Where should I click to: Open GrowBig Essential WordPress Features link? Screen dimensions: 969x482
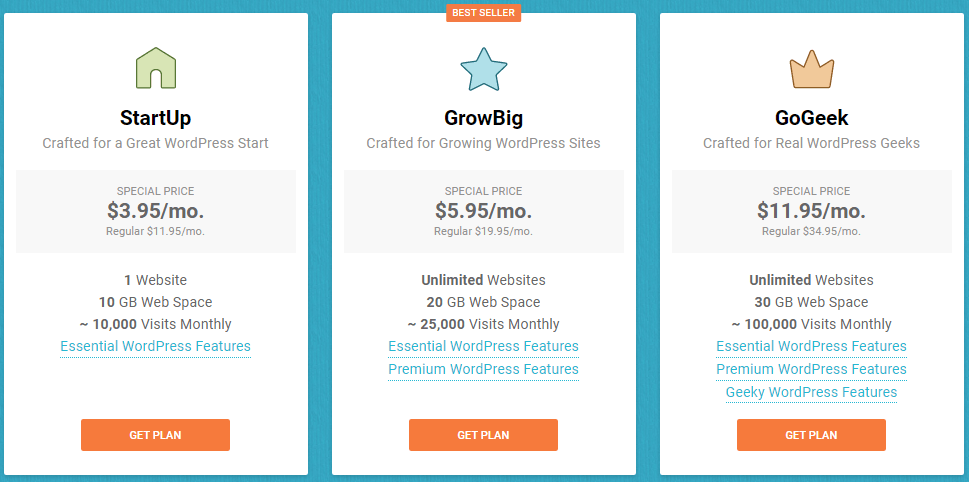pyautogui.click(x=483, y=346)
